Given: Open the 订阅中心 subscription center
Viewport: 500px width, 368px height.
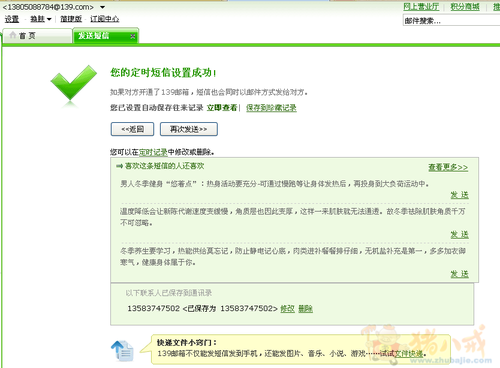Looking at the screenshot, I should pos(105,19).
